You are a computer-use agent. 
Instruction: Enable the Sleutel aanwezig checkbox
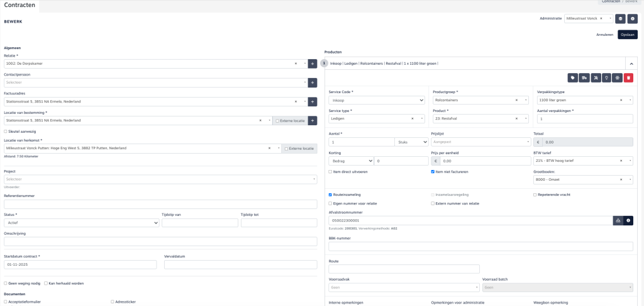[6, 131]
